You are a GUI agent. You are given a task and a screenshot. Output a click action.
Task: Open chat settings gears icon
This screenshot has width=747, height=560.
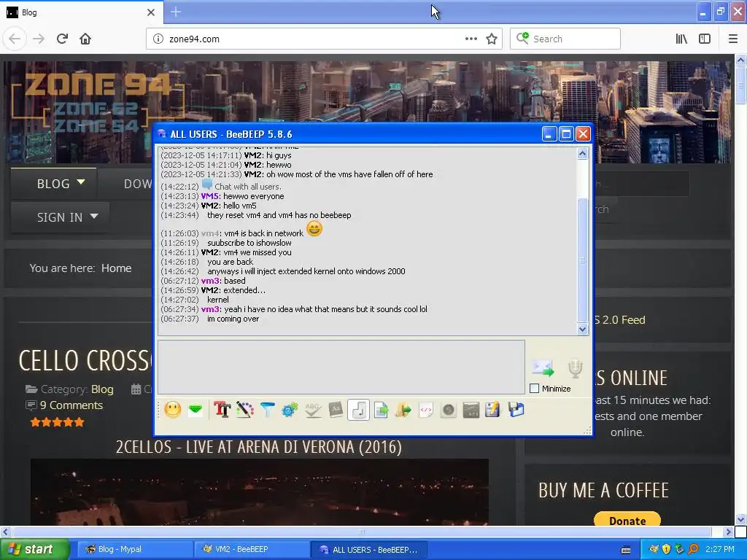coord(290,410)
